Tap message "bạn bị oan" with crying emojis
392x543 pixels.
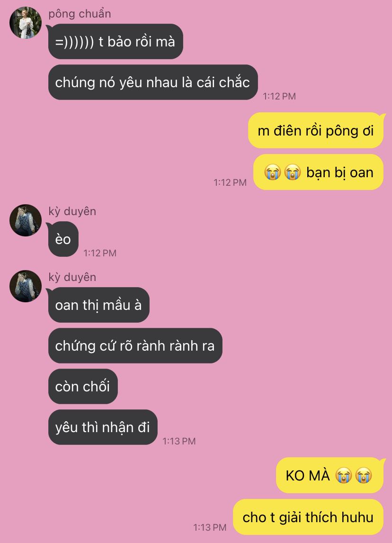pos(318,172)
